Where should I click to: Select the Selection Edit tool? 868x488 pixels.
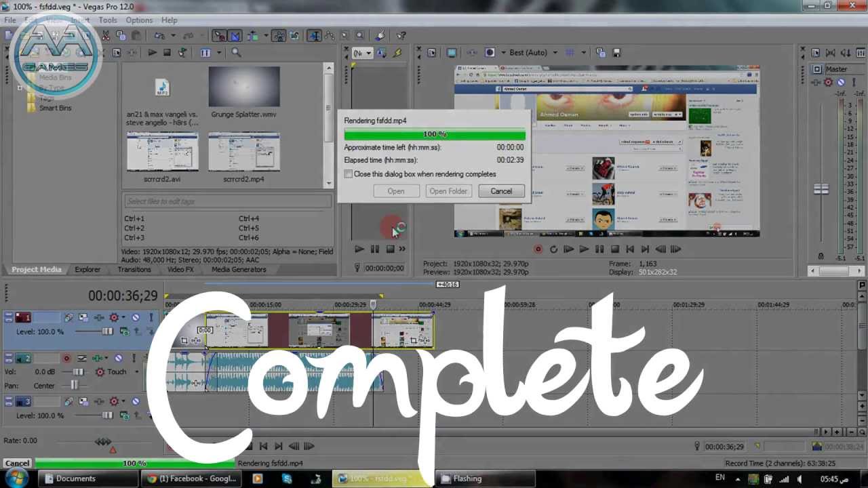[x=344, y=35]
